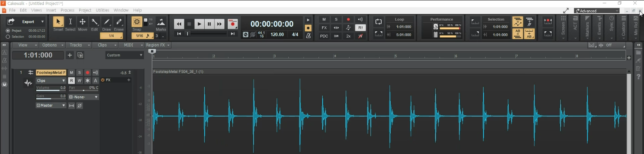Open the Custom track control dropdown
The image size is (644, 154).
pyautogui.click(x=124, y=55)
